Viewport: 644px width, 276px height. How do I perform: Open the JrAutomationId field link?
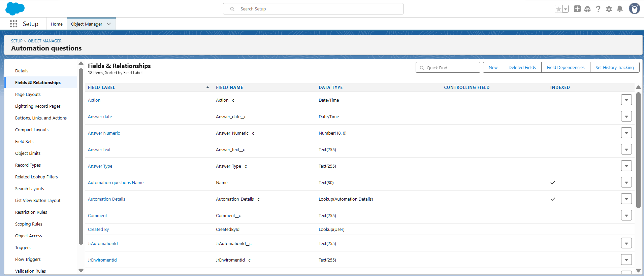[x=103, y=244]
